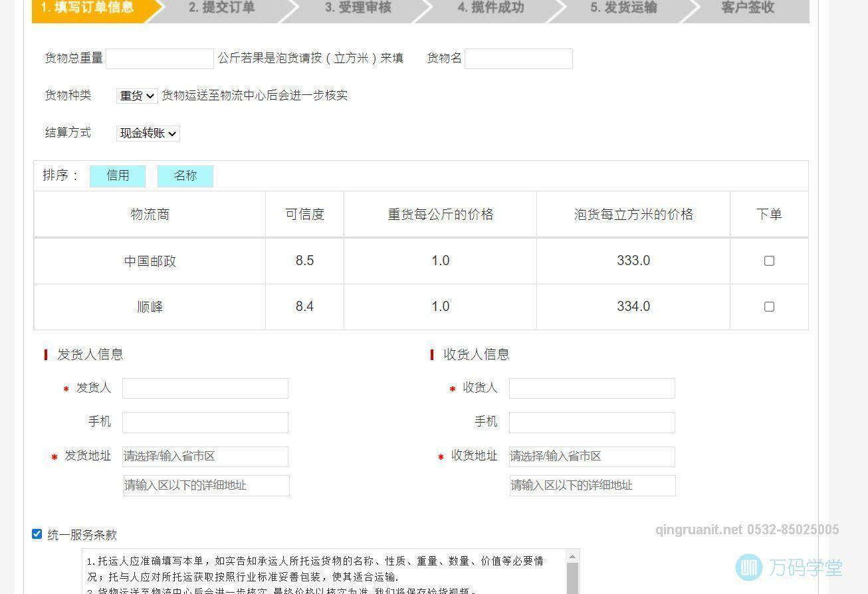Open the 结算方式 dropdown showing 现金转账
Screen dimensions: 868x594
[x=148, y=133]
